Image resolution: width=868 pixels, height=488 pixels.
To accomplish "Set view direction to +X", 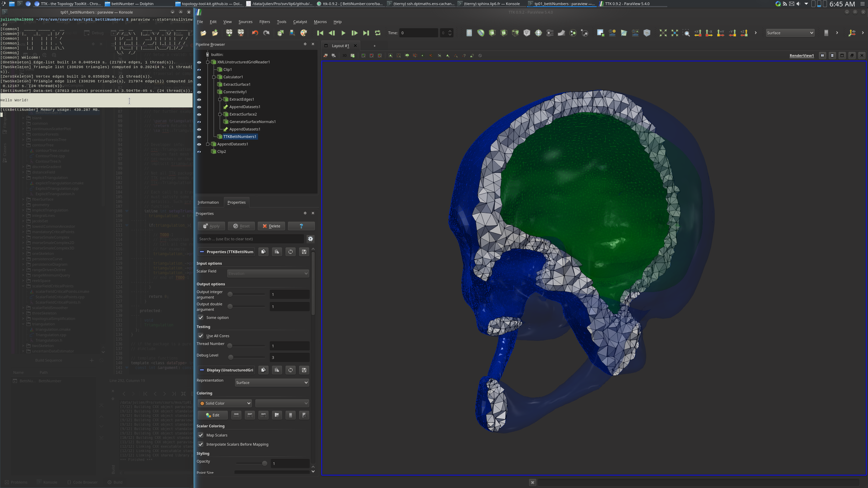I will coord(697,33).
